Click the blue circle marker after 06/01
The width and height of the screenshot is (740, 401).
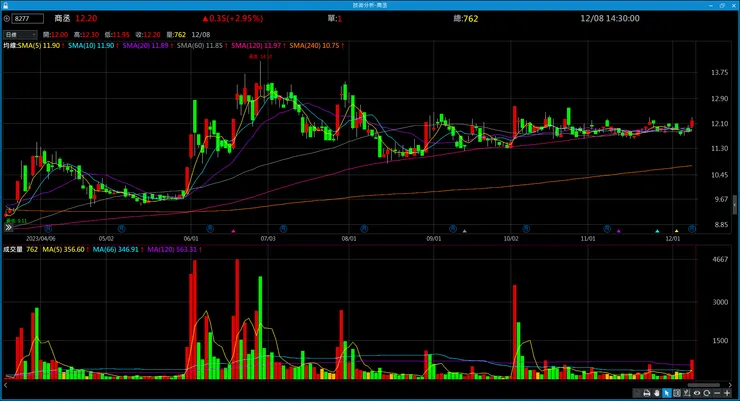(210, 229)
